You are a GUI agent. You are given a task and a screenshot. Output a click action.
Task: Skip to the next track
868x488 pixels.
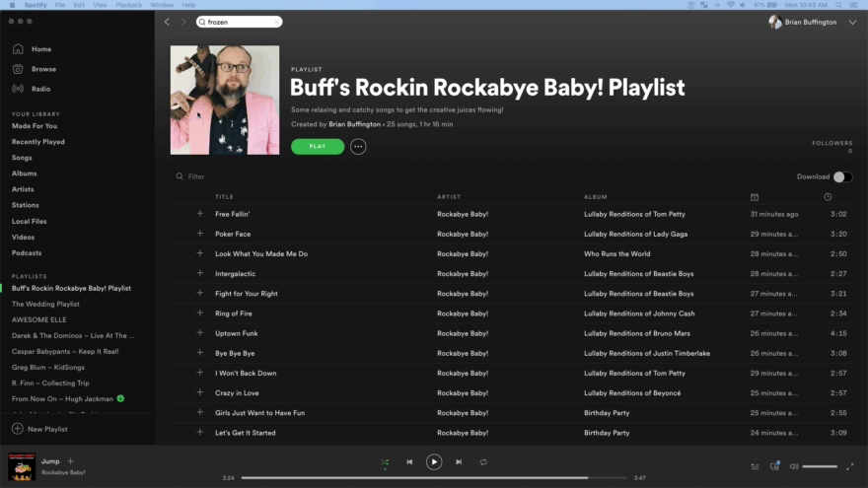pyautogui.click(x=459, y=462)
